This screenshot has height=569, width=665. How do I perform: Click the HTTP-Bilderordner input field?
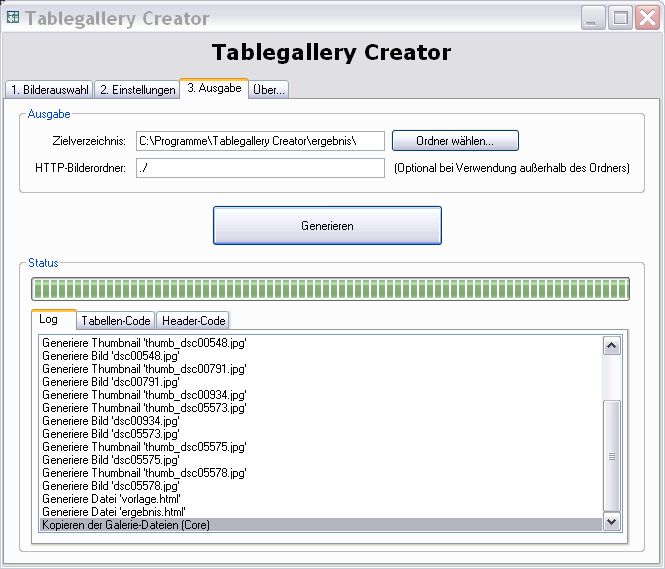(x=260, y=168)
